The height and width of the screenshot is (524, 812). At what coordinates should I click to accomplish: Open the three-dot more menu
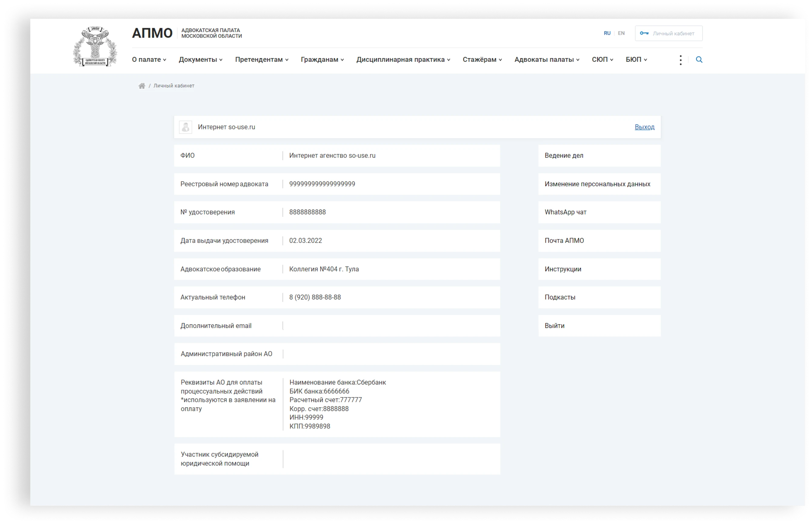[x=680, y=60]
